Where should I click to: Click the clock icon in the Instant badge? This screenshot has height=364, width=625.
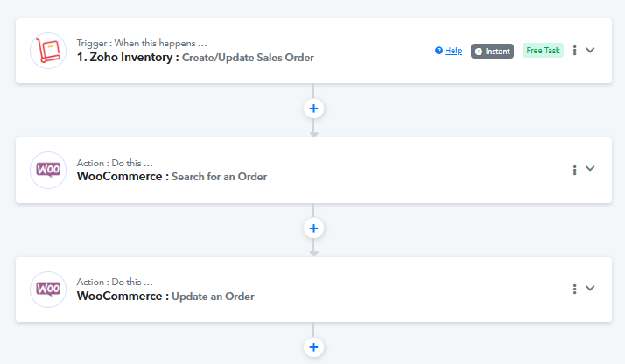point(479,52)
